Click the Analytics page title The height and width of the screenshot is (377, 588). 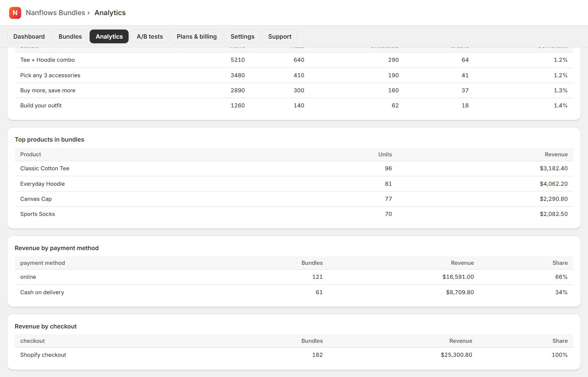pos(110,13)
